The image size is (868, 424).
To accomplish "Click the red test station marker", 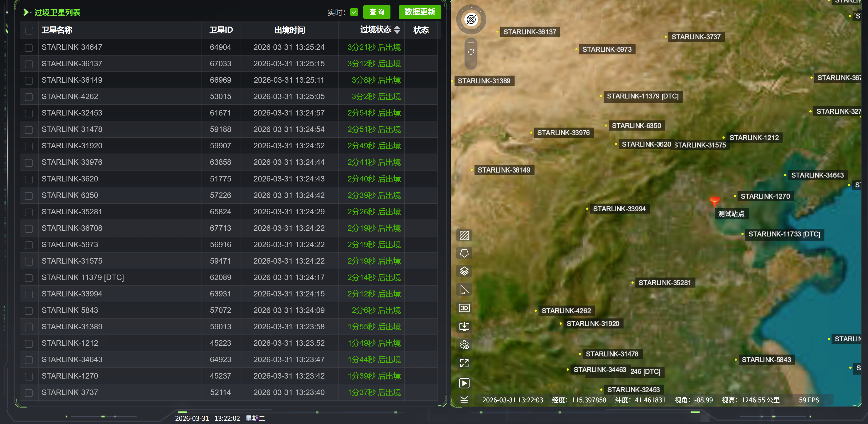I will [714, 201].
